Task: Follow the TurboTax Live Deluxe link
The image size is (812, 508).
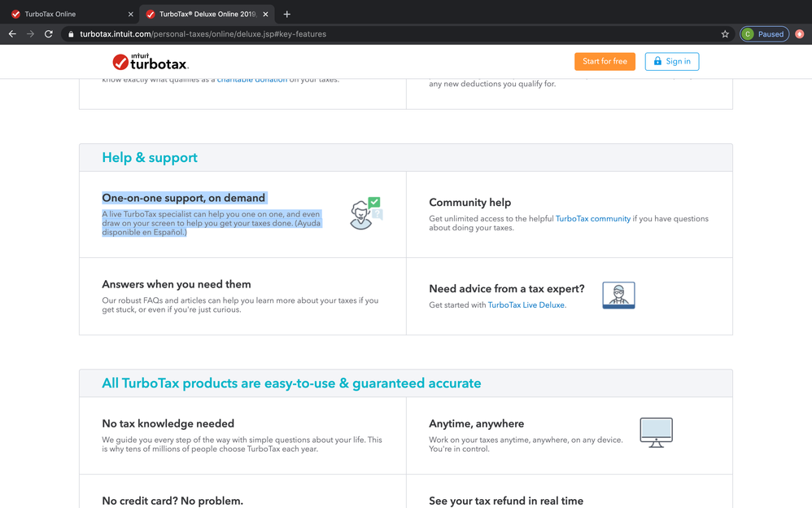Action: coord(526,304)
